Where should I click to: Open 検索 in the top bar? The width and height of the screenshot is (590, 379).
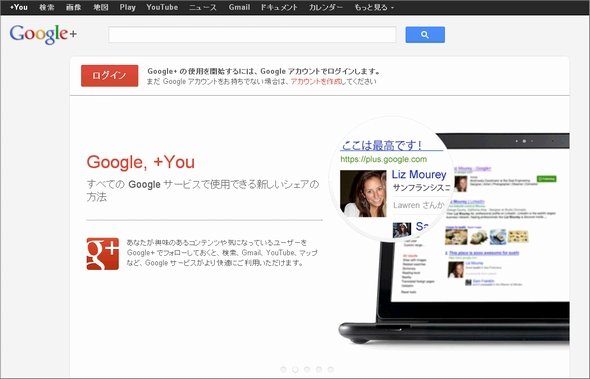[47, 7]
